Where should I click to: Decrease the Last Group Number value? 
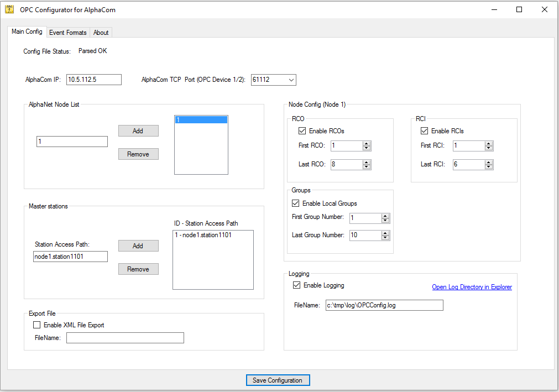[385, 238]
